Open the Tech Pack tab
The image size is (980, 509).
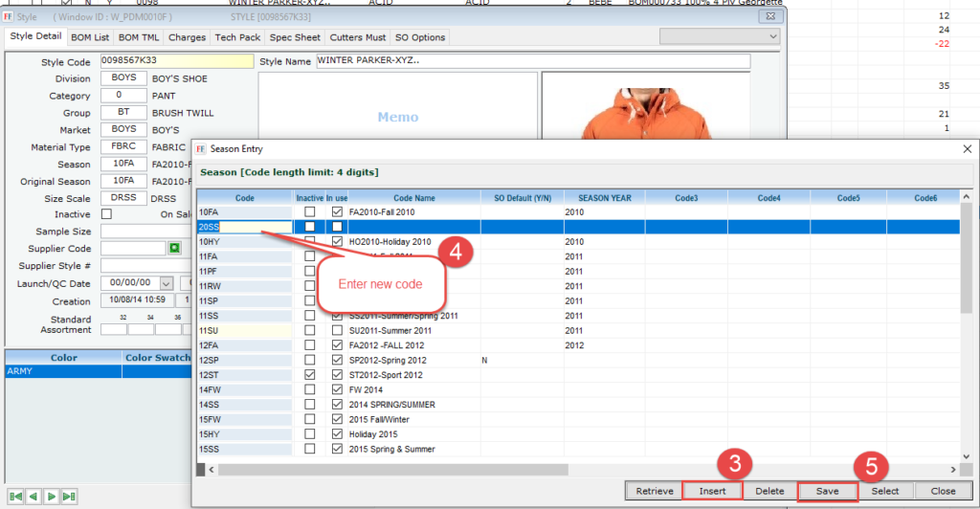click(x=236, y=37)
